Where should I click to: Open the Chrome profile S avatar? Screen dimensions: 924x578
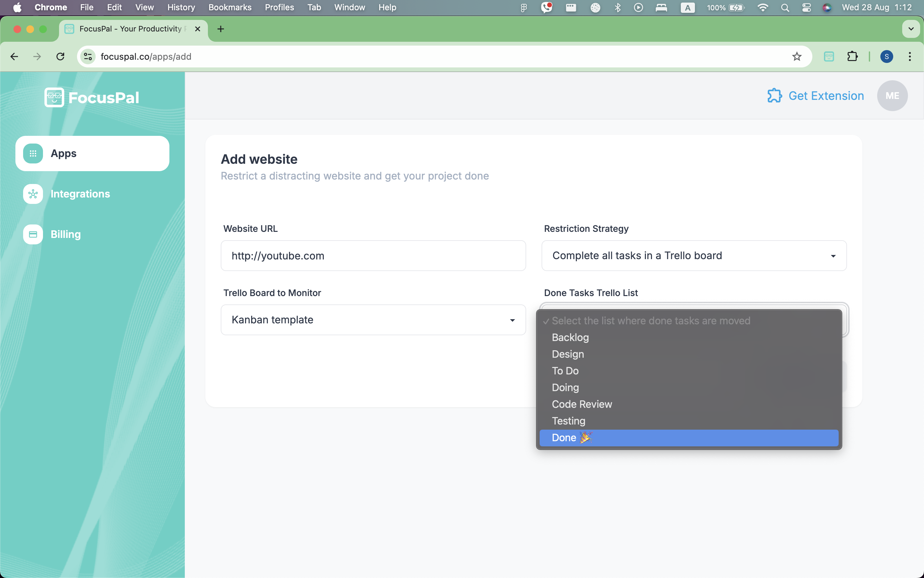[x=886, y=57]
